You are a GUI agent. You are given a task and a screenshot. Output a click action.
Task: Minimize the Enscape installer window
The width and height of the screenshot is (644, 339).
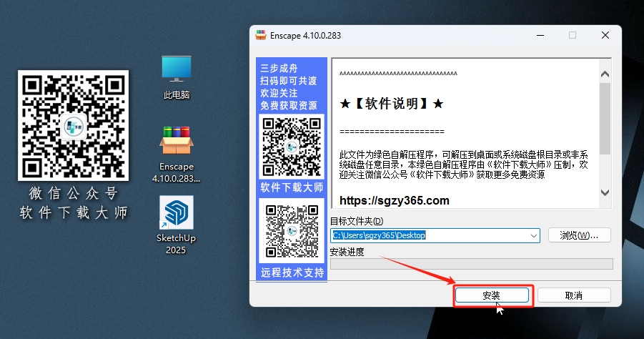pyautogui.click(x=540, y=35)
